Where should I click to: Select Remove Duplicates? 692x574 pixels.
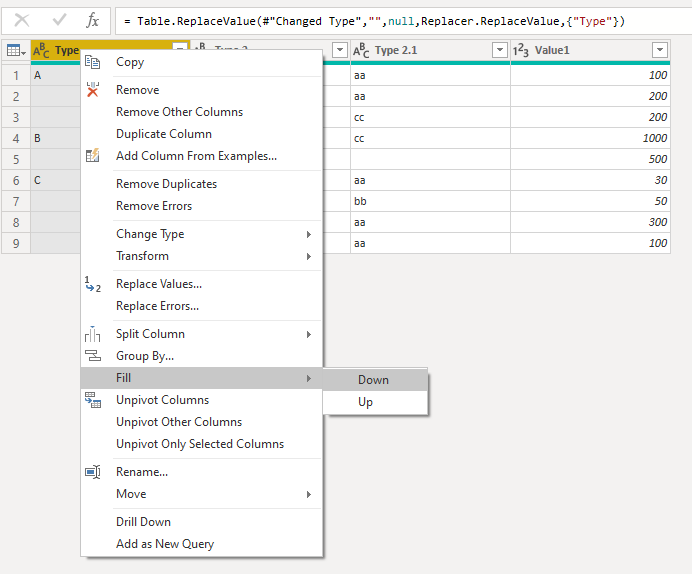[x=202, y=184]
